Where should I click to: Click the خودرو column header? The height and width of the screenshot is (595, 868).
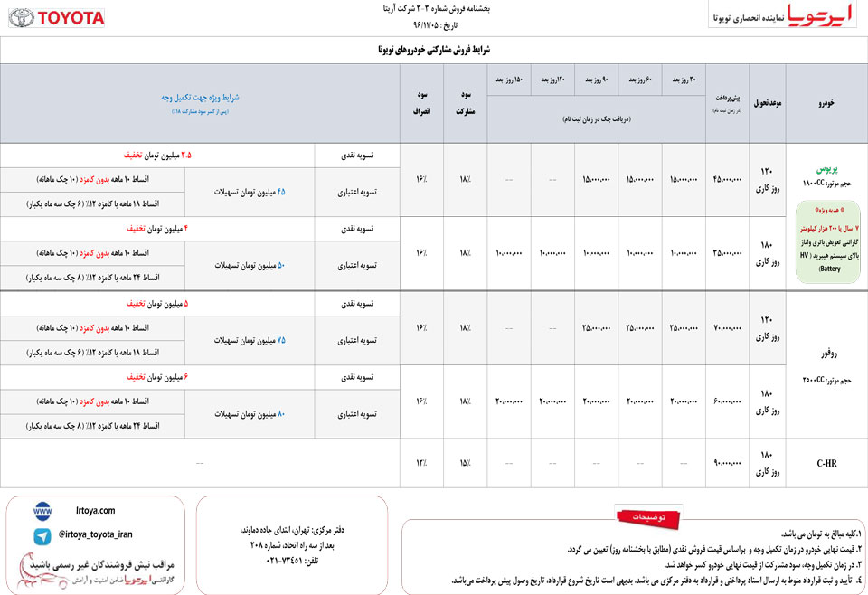pyautogui.click(x=826, y=103)
